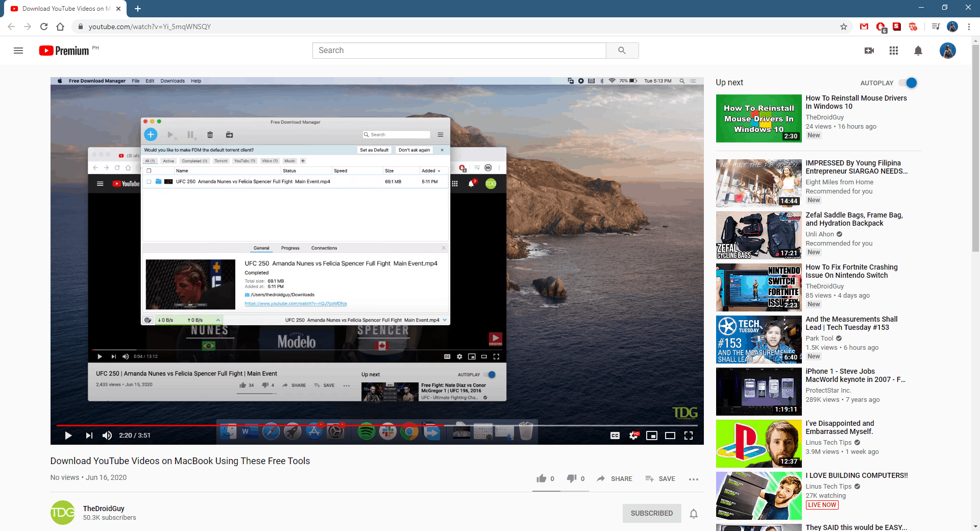Enter full screen mode
The width and height of the screenshot is (980, 531).
click(689, 436)
